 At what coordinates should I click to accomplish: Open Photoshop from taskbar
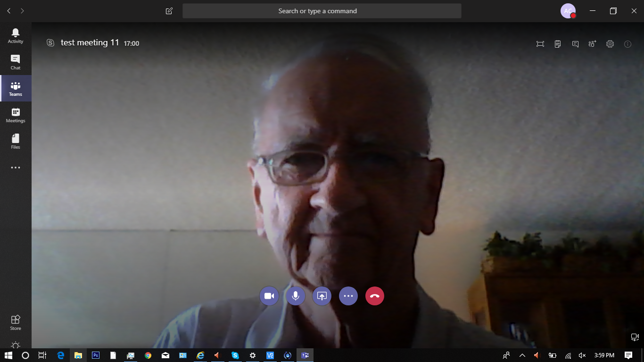click(96, 355)
